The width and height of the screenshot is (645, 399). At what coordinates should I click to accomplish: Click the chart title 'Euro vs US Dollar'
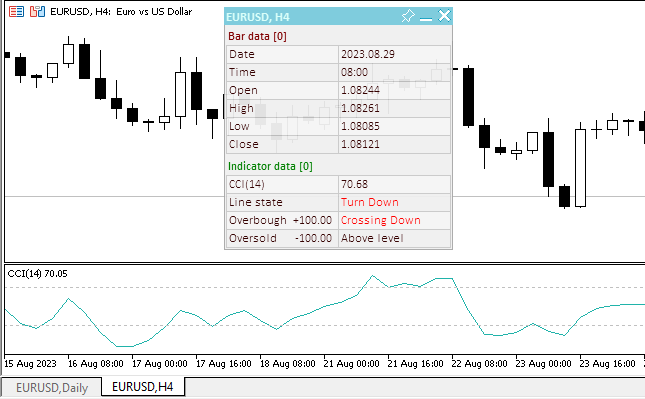click(154, 12)
